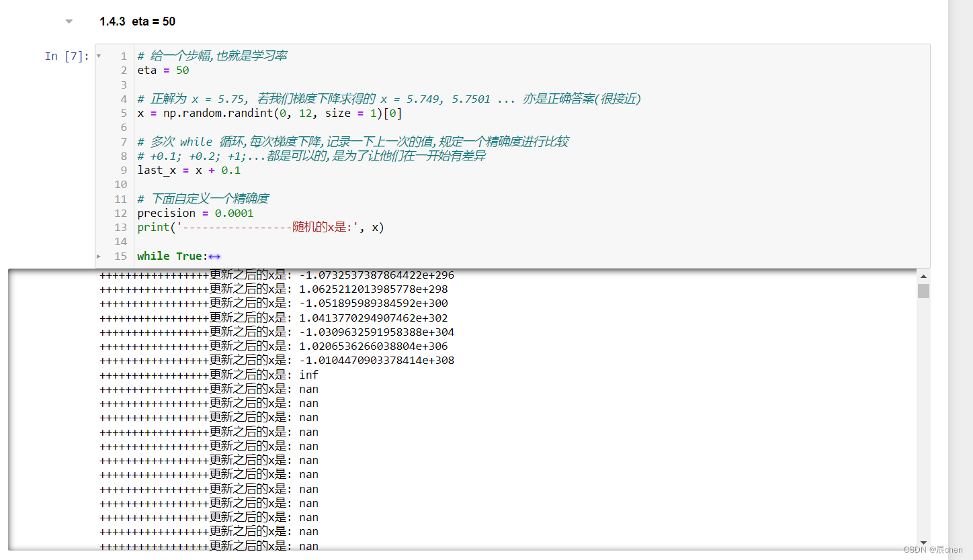Click the output line showing inf
The image size is (973, 560).
point(209,375)
